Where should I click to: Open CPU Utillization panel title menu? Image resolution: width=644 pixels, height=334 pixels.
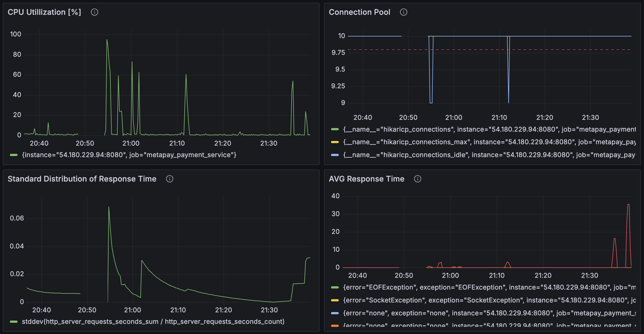coord(44,12)
